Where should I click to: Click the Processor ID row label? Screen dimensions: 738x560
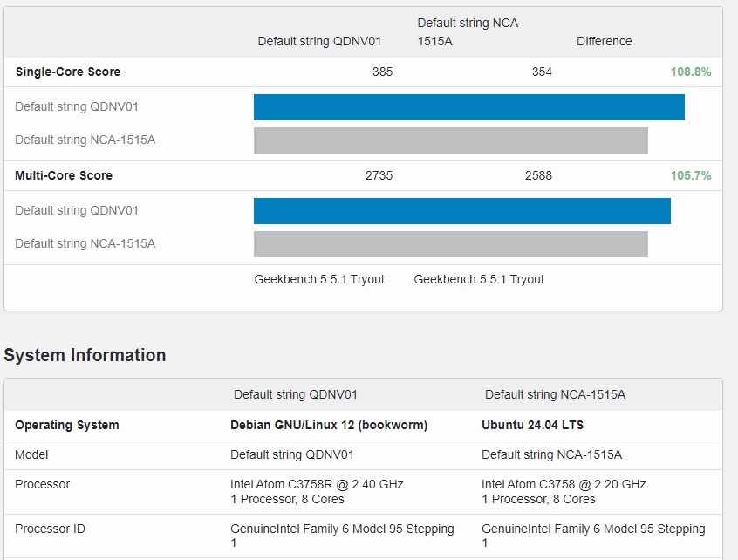click(50, 529)
